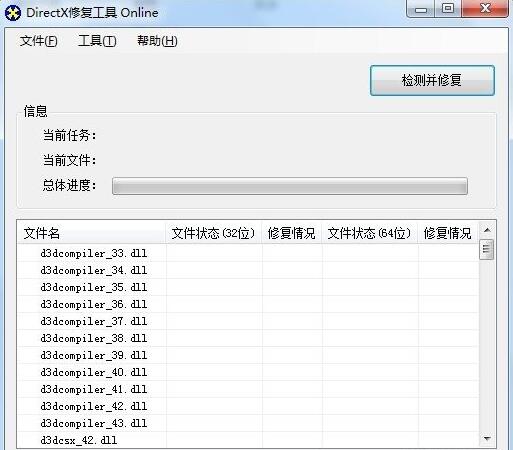Close the DirectX repair tool window
Viewport: 513px width, 450px height.
(486, 9)
